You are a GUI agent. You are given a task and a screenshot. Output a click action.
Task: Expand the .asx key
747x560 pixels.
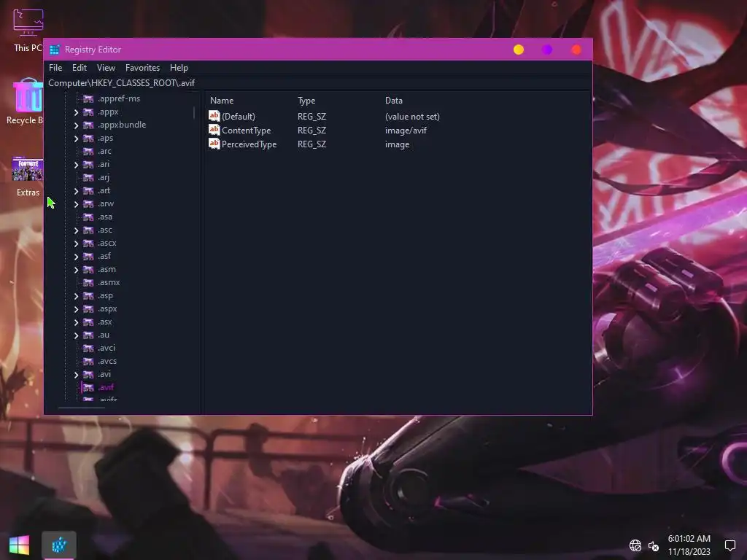(76, 322)
